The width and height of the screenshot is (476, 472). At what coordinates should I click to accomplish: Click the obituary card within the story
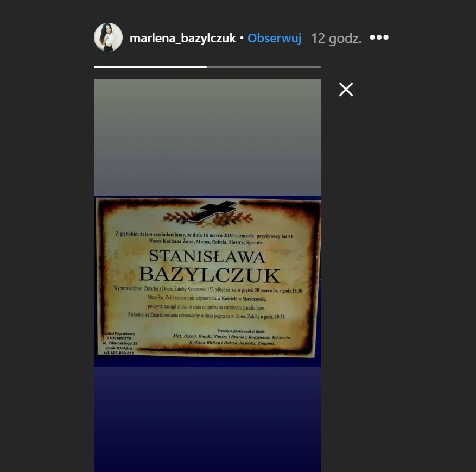click(207, 280)
